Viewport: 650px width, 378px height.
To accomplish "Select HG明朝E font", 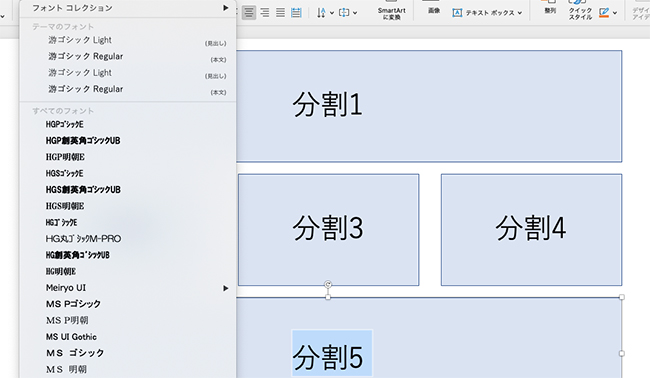I will click(128, 271).
